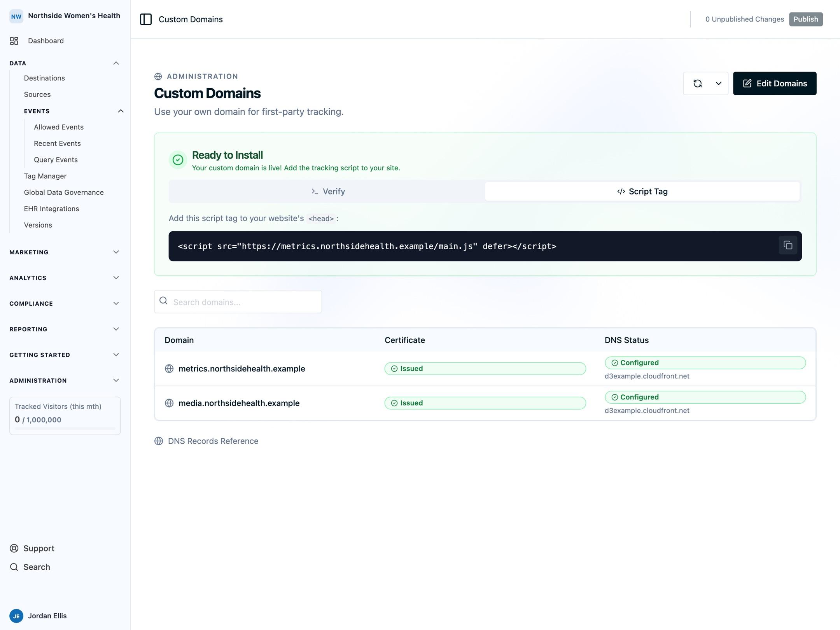The width and height of the screenshot is (840, 630).
Task: Collapse the EVENTS subsection
Action: (x=121, y=111)
